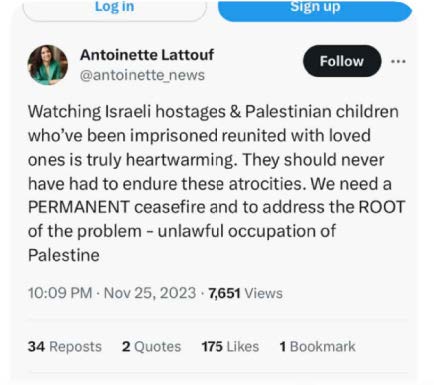Follow the Antoinette Lattouf account
This screenshot has height=385, width=434.
click(x=342, y=61)
